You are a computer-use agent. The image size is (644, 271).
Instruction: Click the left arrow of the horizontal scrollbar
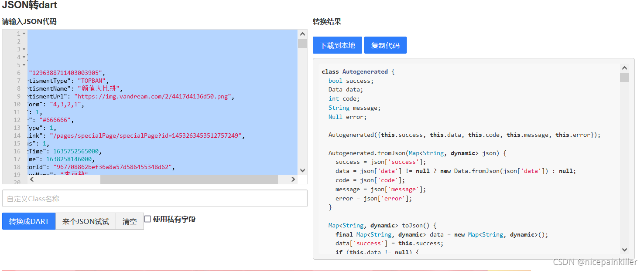click(31, 179)
